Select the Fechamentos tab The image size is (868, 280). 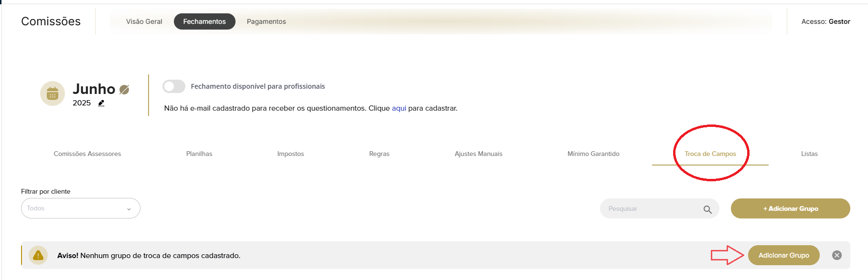click(x=204, y=21)
